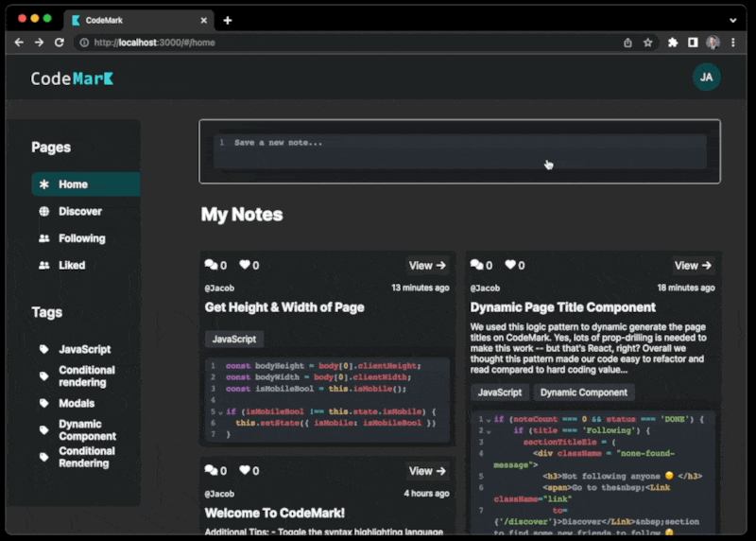Click in the Save a new note editor

460,151
